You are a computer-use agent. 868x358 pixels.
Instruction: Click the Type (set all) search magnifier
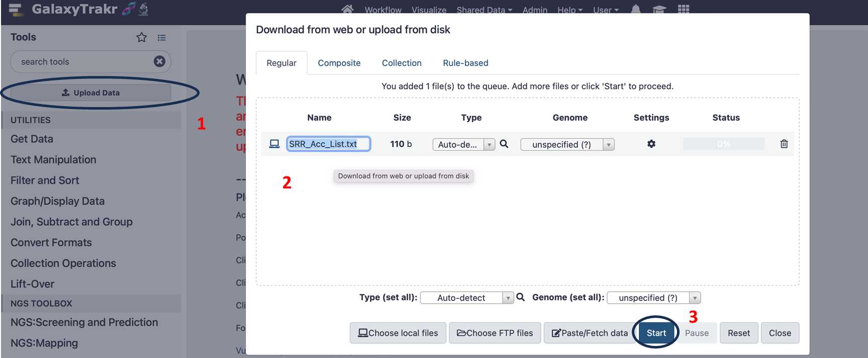pyautogui.click(x=520, y=297)
